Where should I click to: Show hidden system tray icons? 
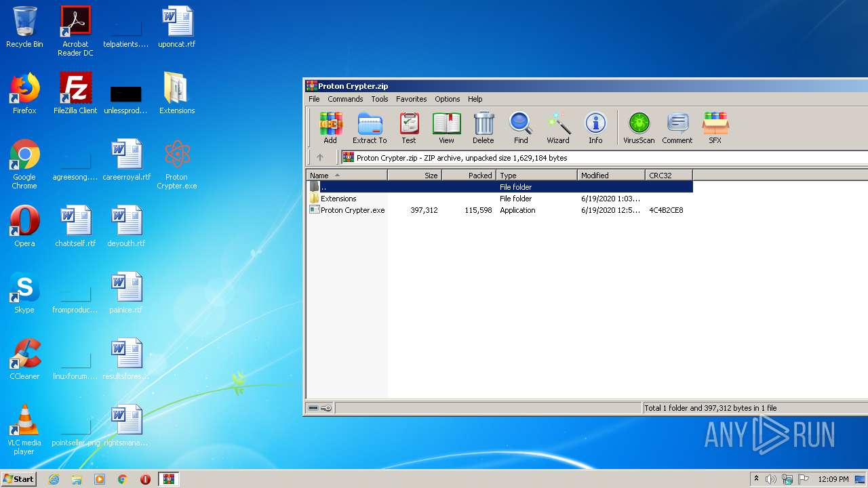[756, 479]
